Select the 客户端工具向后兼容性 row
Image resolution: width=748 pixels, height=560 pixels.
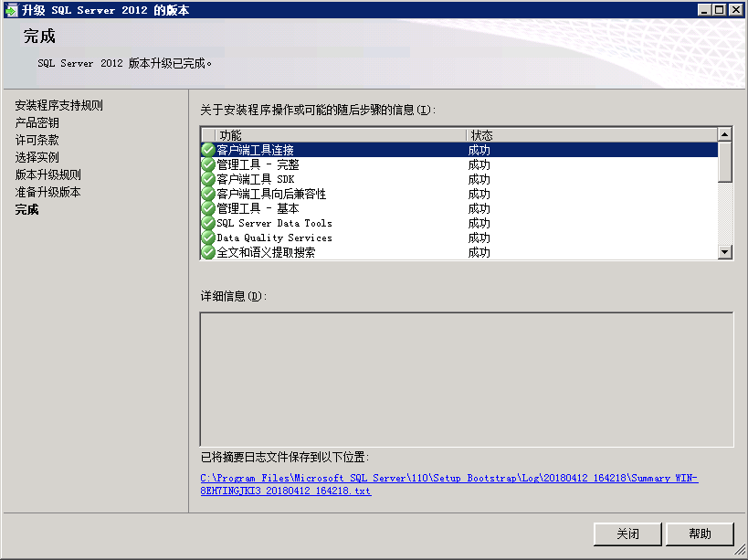click(x=459, y=194)
